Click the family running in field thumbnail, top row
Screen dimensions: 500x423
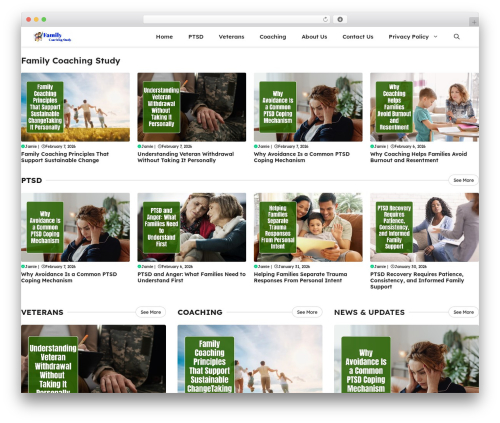pos(75,107)
